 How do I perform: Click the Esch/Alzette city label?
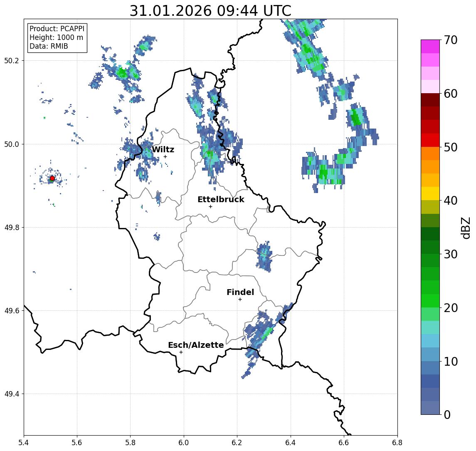(x=196, y=345)
